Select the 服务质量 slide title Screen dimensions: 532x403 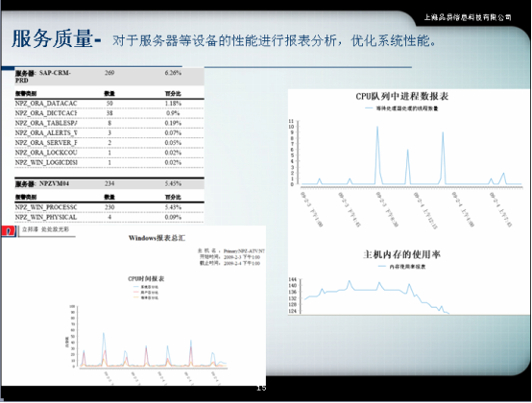point(52,38)
